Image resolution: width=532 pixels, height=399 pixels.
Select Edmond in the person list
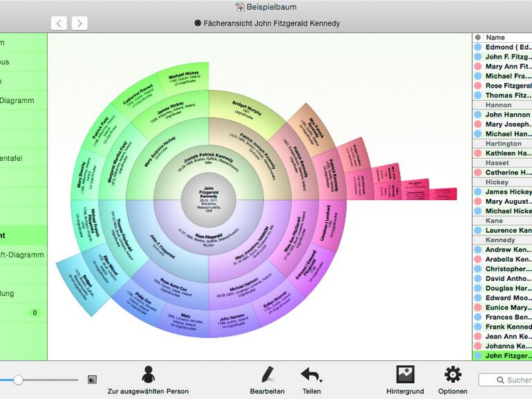[502, 47]
